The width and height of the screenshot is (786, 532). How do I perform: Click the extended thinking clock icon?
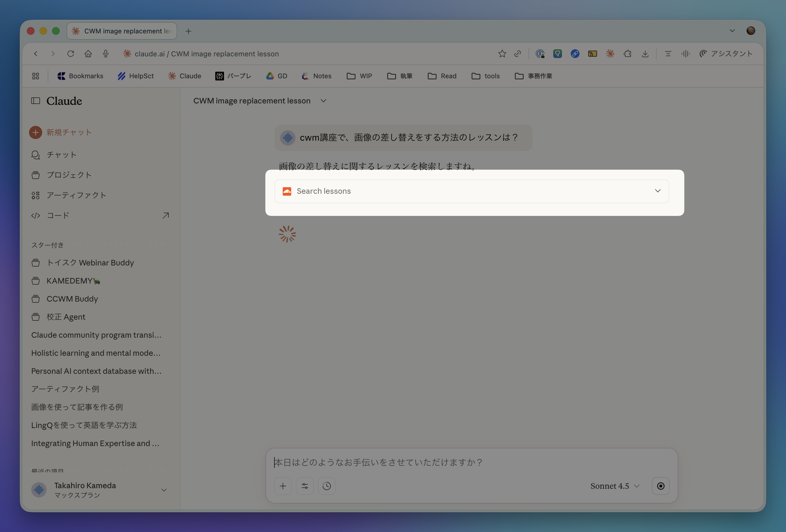[326, 486]
